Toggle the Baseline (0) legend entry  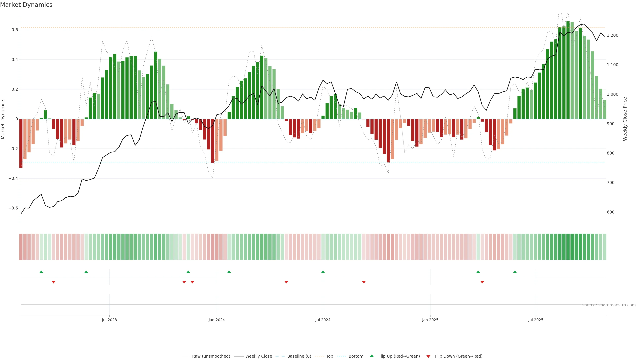[x=299, y=356]
